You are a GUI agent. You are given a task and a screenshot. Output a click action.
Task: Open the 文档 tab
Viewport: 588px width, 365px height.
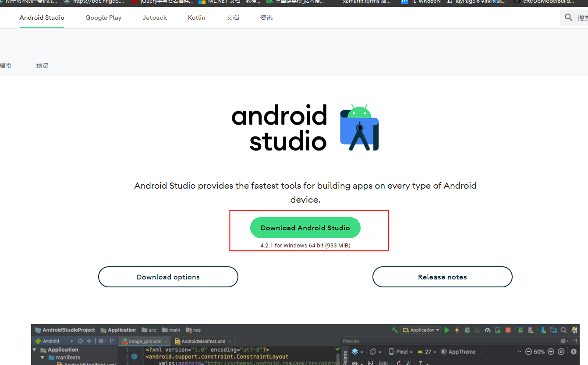click(233, 18)
